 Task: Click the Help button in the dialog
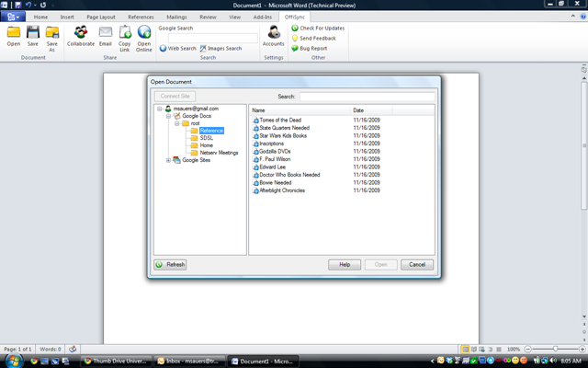coord(345,265)
